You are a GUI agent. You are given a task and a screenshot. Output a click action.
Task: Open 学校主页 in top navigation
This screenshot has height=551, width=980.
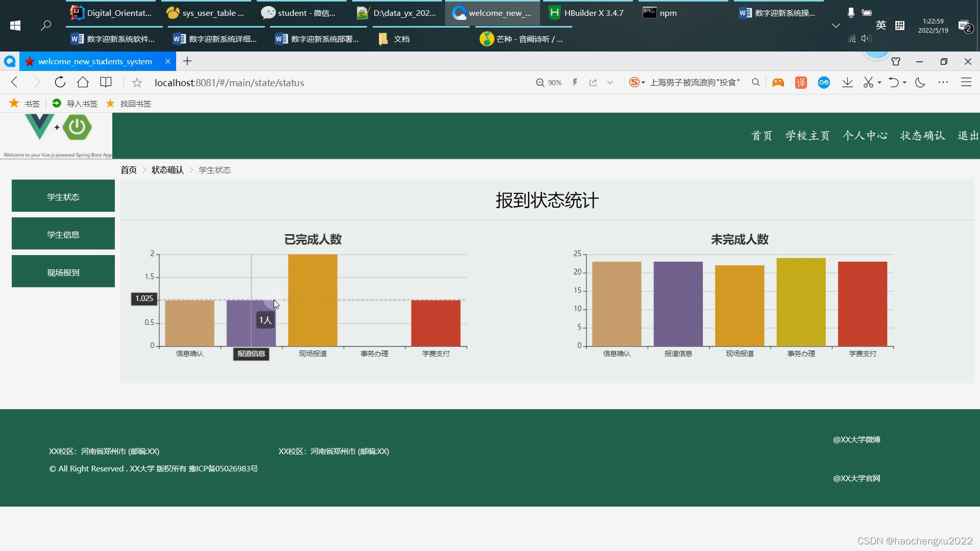pos(807,136)
